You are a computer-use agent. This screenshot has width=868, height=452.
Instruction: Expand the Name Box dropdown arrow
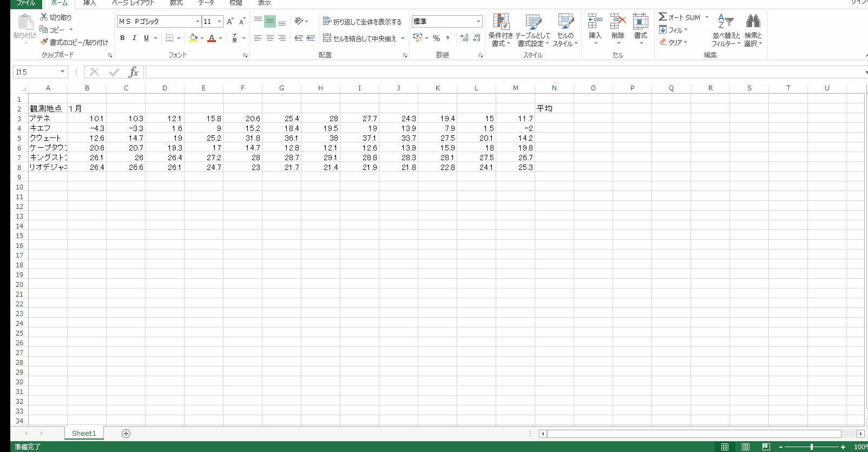point(62,72)
